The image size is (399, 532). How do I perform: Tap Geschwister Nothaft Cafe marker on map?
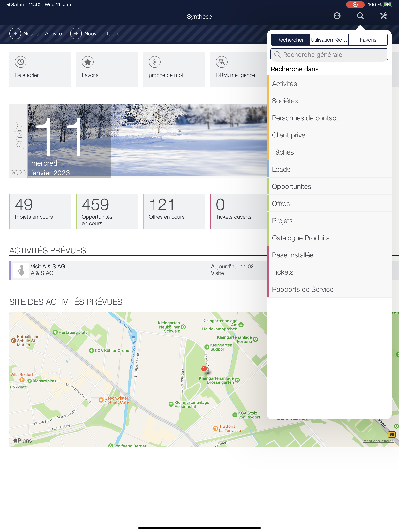pos(101,400)
